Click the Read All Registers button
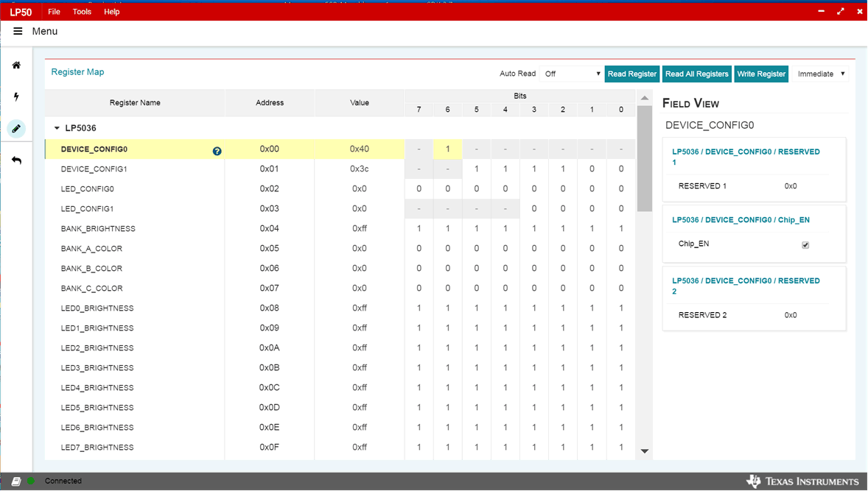 point(696,74)
